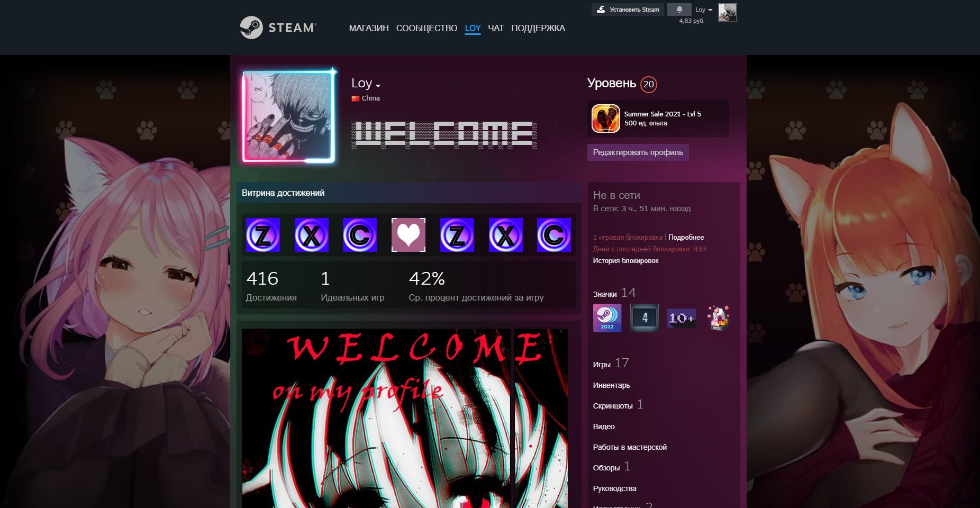Screen dimensions: 980x508
Task: Click Редактировать профиль button
Action: click(x=638, y=152)
